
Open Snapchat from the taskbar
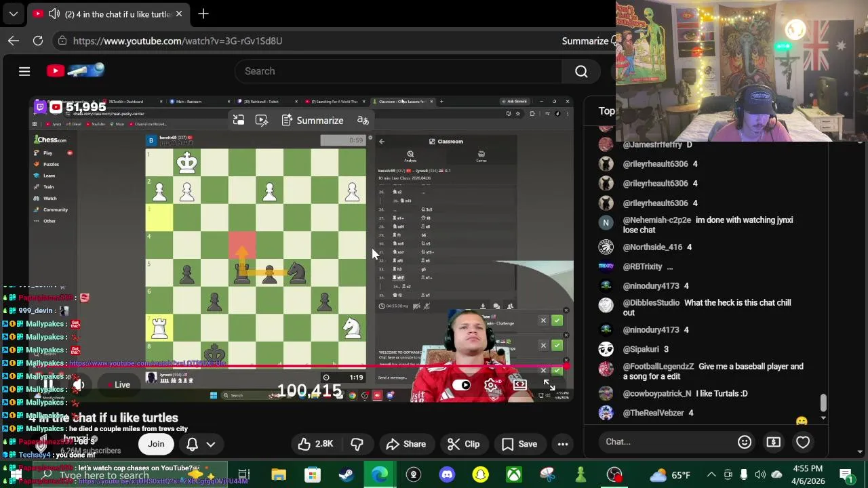point(480,474)
